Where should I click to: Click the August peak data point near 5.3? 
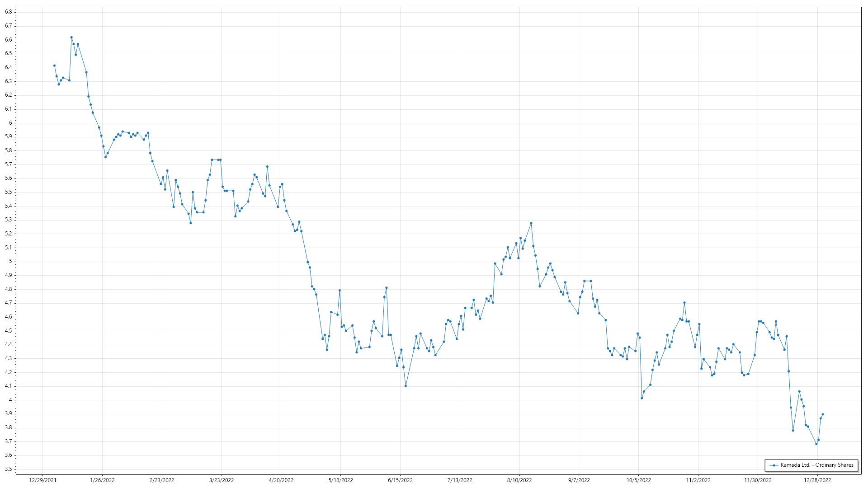tap(531, 223)
